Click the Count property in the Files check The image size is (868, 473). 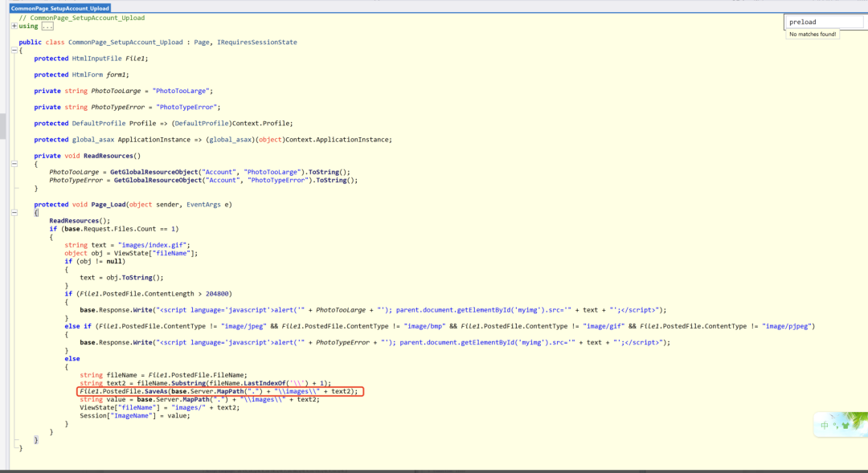click(149, 229)
